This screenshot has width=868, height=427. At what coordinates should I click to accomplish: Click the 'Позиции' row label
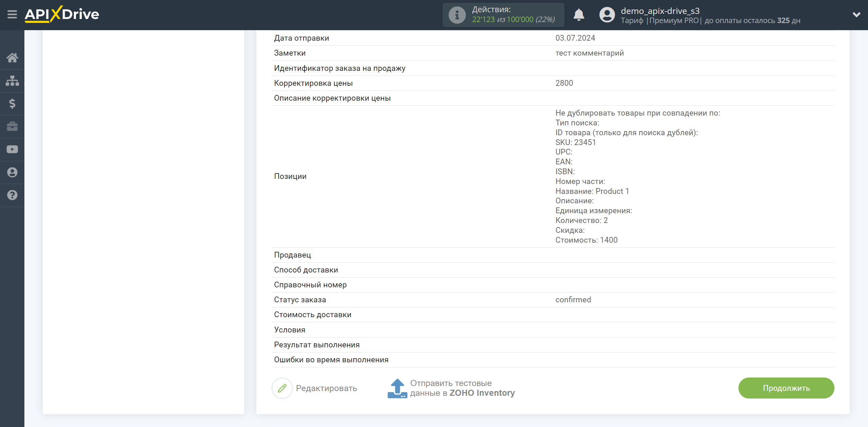tap(290, 176)
